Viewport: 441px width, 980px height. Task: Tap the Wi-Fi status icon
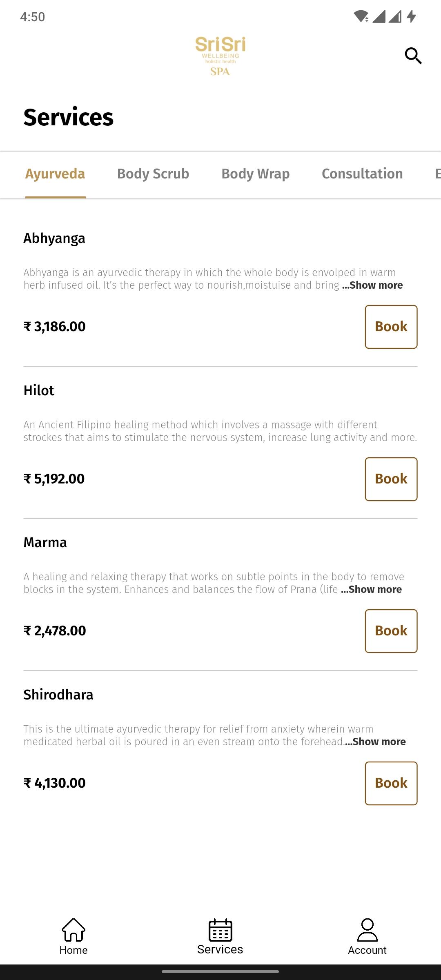(x=361, y=16)
